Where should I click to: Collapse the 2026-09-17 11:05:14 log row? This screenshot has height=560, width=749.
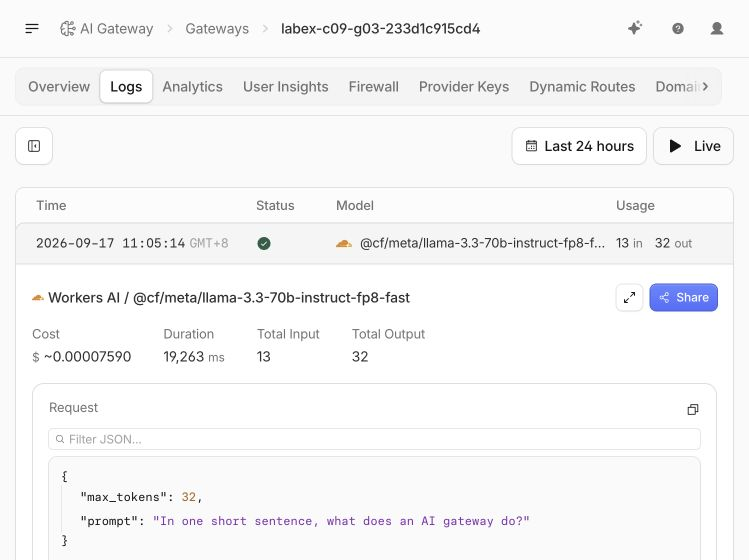pyautogui.click(x=374, y=244)
